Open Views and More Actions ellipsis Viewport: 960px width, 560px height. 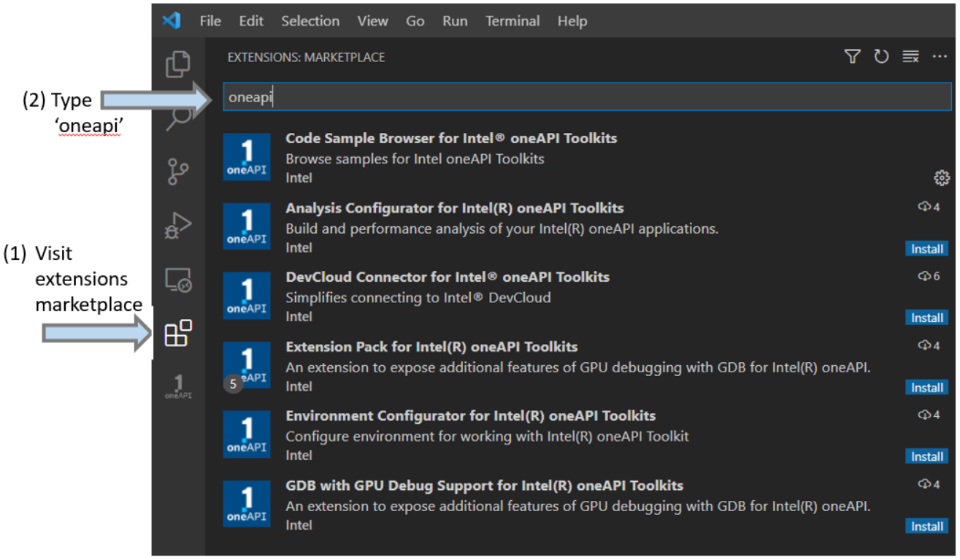pyautogui.click(x=940, y=56)
